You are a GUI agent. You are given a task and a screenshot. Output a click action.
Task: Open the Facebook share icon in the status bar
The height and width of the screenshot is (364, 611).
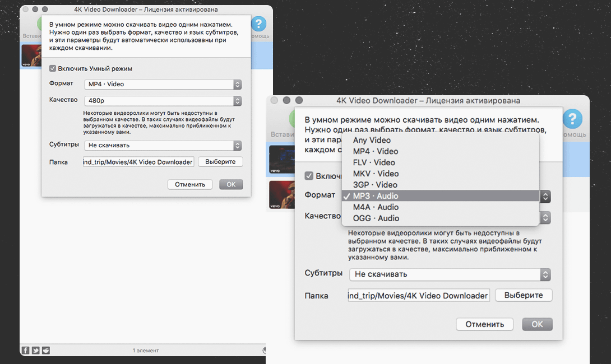(x=25, y=351)
